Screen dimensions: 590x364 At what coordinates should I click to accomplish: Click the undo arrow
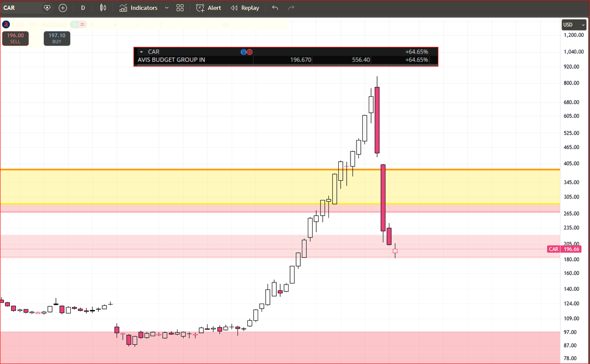[x=275, y=8]
